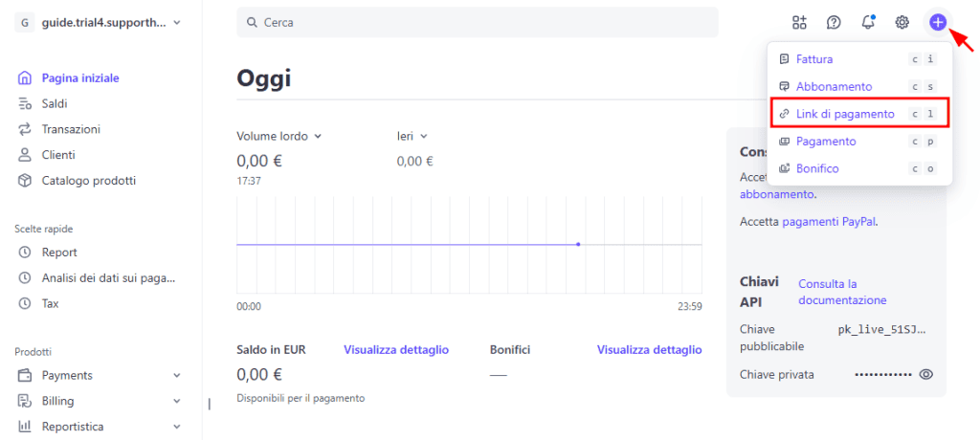Screen dimensions: 980x440
Task: Click the Pagamento card icon in menu
Action: [x=785, y=142]
